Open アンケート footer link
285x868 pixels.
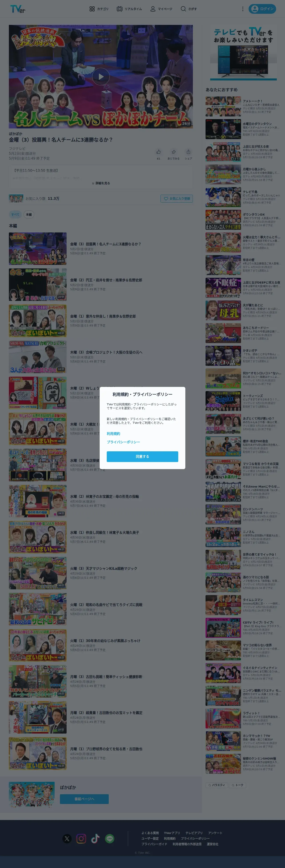coord(215,833)
